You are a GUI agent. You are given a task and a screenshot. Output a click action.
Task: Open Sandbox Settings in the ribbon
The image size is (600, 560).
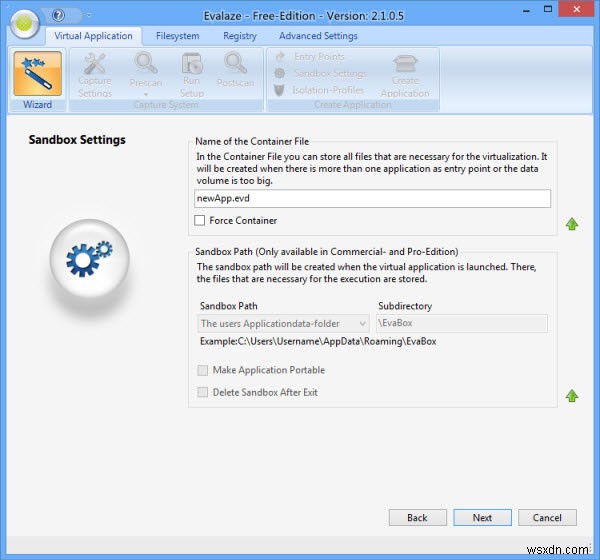(x=321, y=73)
